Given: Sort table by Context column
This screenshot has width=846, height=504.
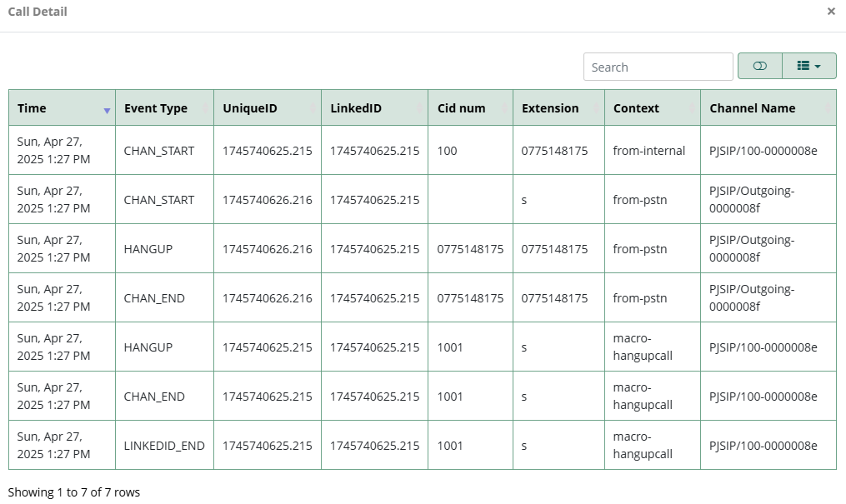Looking at the screenshot, I should coord(653,108).
